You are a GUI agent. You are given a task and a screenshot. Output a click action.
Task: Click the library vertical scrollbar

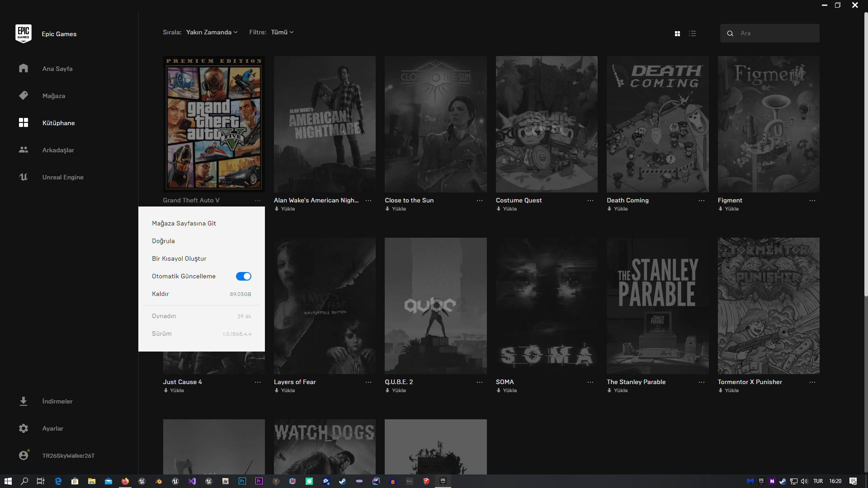coord(866,154)
